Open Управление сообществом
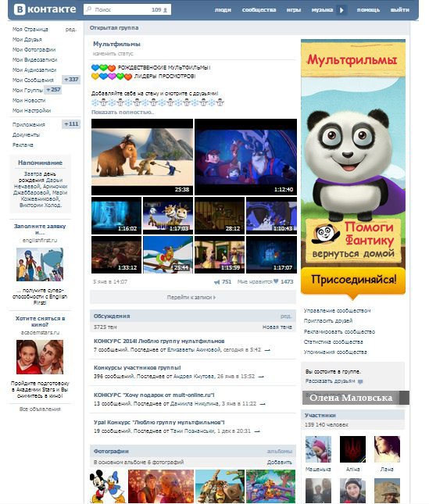 tap(337, 310)
